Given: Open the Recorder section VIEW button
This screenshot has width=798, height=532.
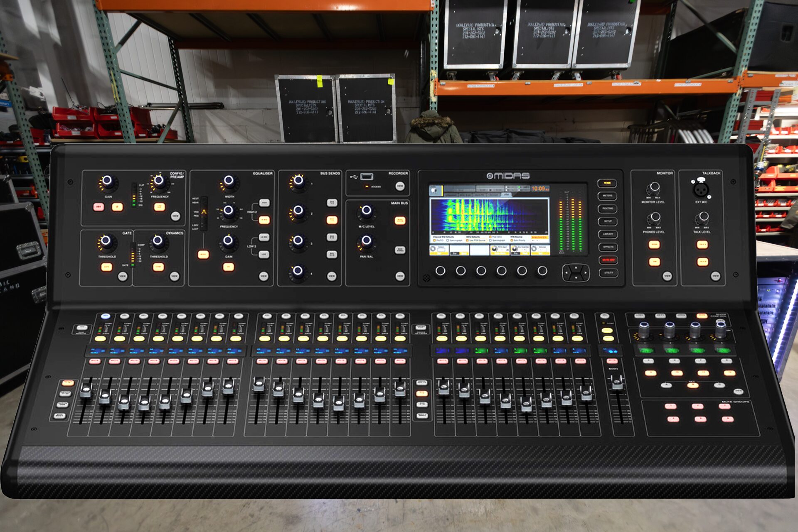Looking at the screenshot, I should pyautogui.click(x=400, y=186).
